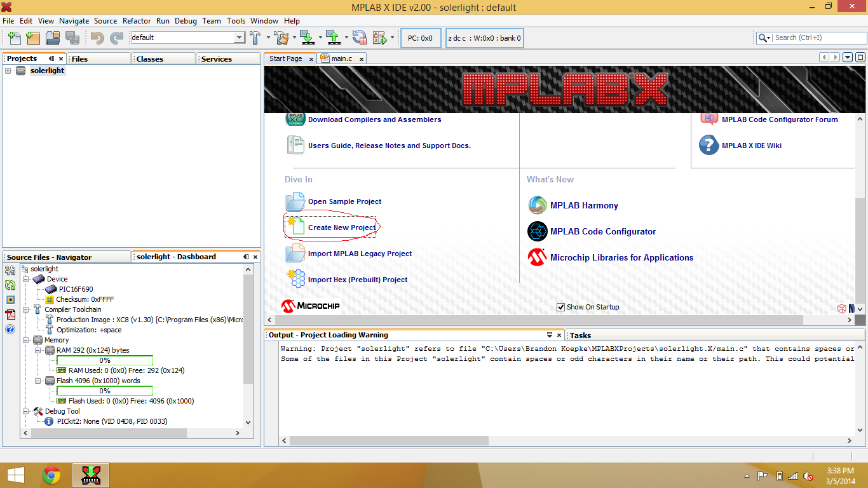868x488 pixels.
Task: Open Google Chrome from the taskbar
Action: tap(51, 475)
